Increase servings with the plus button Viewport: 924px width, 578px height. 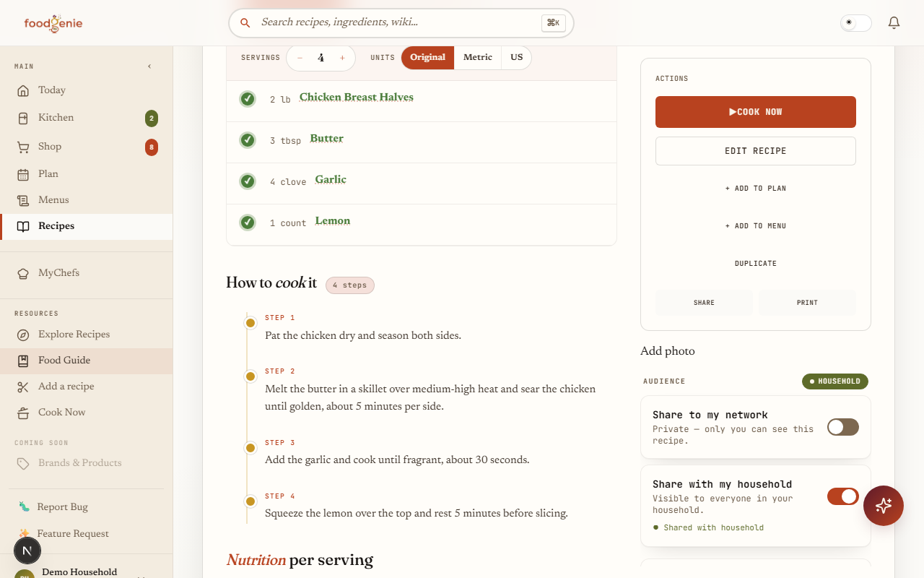click(x=342, y=59)
